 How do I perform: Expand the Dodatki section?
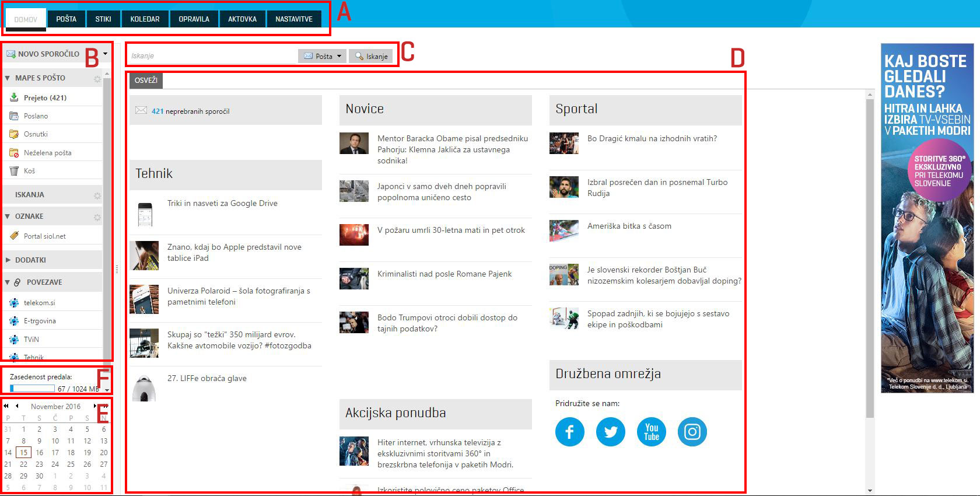pos(8,260)
